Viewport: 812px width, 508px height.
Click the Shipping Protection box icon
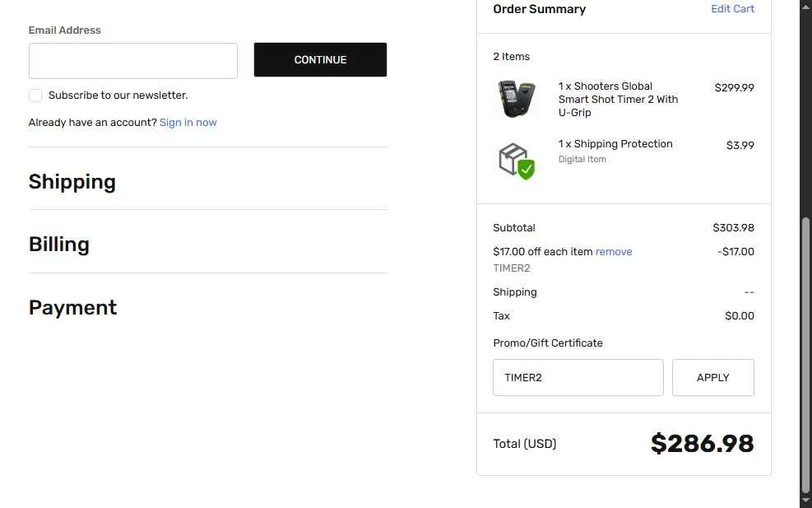[517, 161]
